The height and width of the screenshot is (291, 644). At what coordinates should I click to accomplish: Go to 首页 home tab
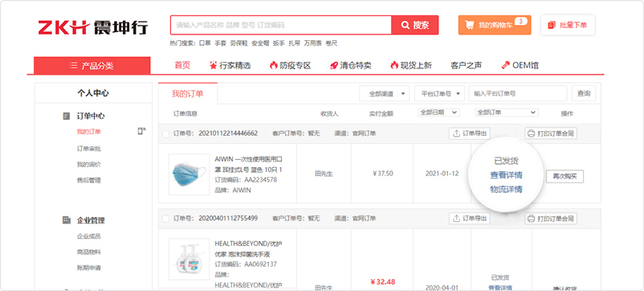pos(182,65)
